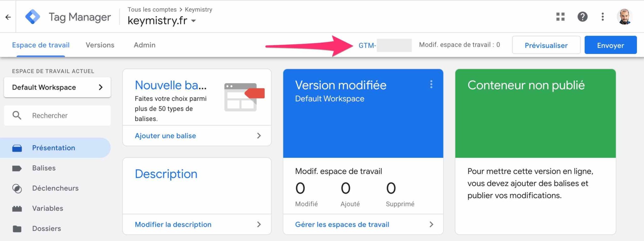Viewport: 644px width, 241px height.
Task: Click Gérer les espaces de travail link
Action: click(x=342, y=225)
